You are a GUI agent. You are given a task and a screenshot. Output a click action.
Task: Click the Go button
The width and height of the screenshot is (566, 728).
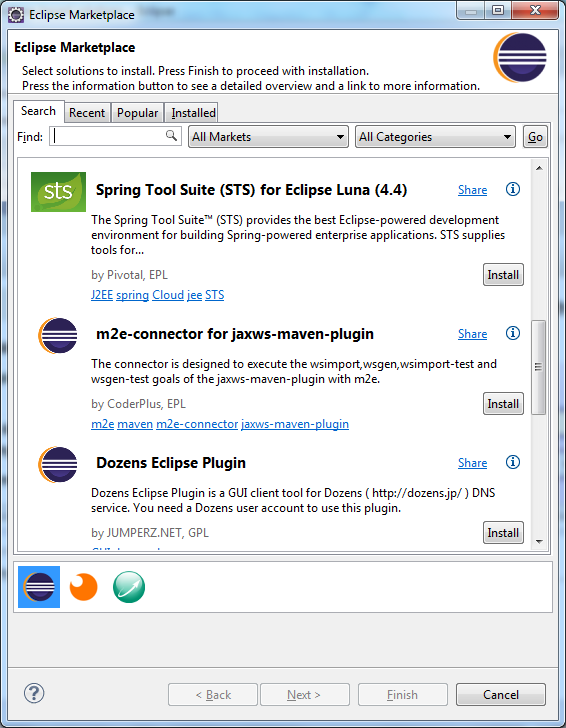point(535,137)
